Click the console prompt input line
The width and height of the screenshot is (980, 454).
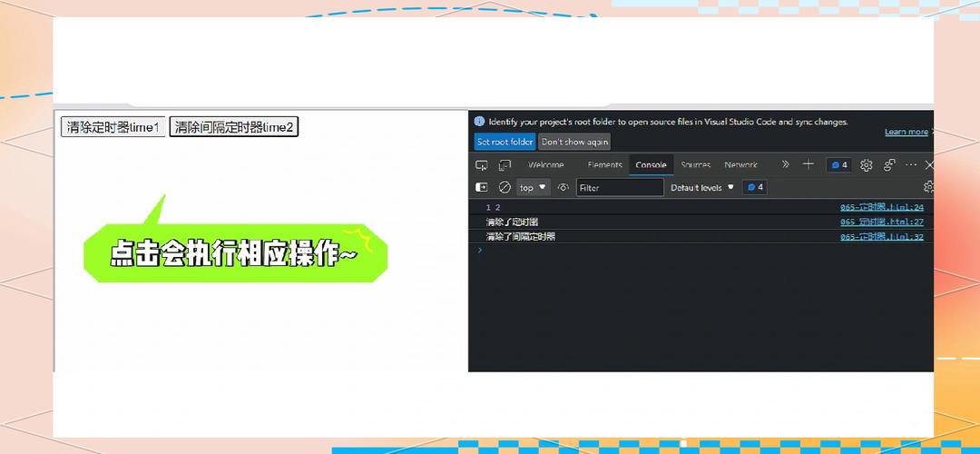click(701, 250)
